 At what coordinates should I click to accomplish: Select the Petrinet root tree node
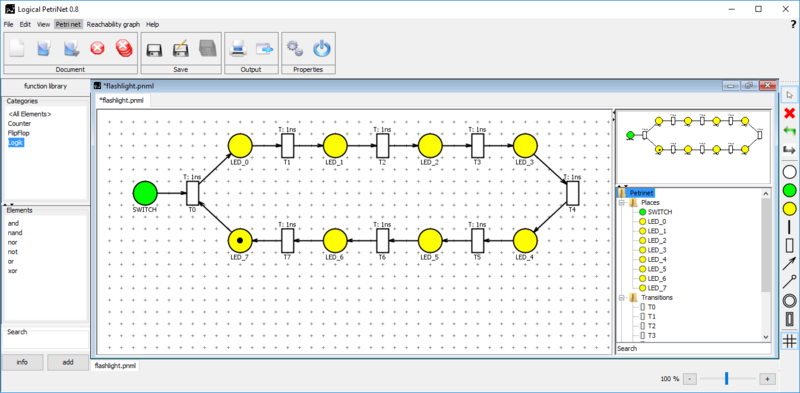click(x=641, y=193)
